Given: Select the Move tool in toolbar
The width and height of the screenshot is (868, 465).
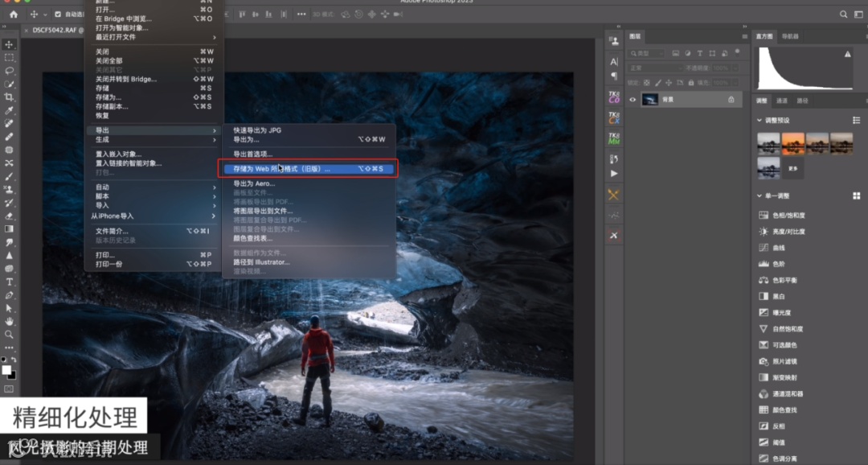Looking at the screenshot, I should coord(10,45).
